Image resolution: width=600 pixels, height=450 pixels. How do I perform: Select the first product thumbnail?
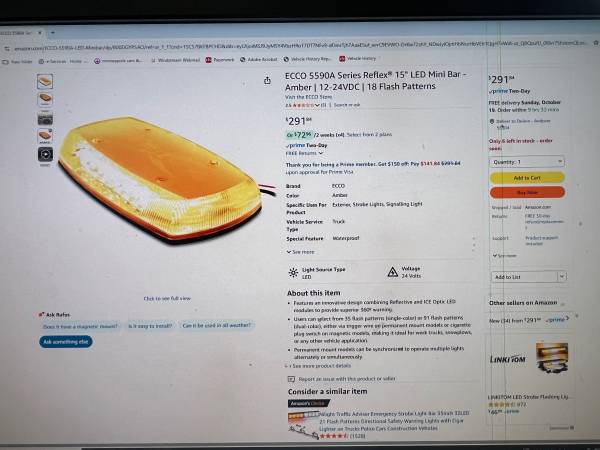tap(45, 82)
